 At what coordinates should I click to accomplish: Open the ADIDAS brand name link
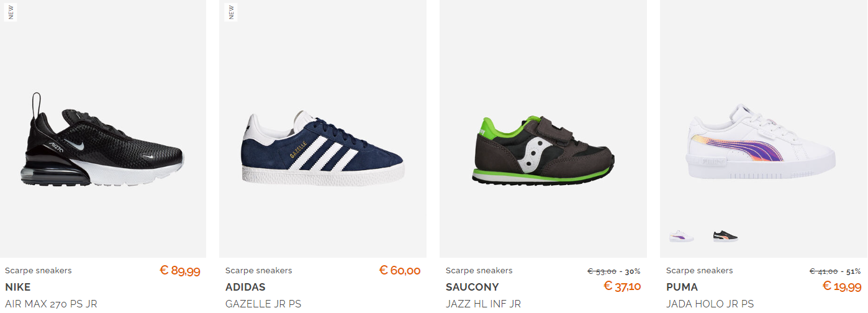coord(245,288)
